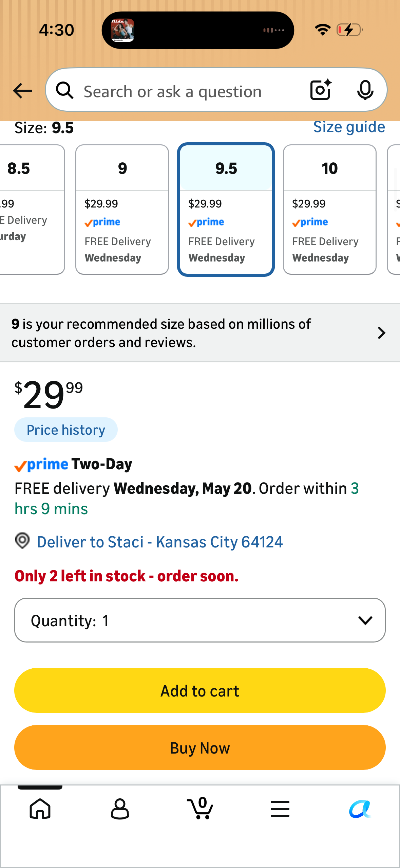Select size 8.5 option
This screenshot has height=868, width=400.
coord(32,210)
